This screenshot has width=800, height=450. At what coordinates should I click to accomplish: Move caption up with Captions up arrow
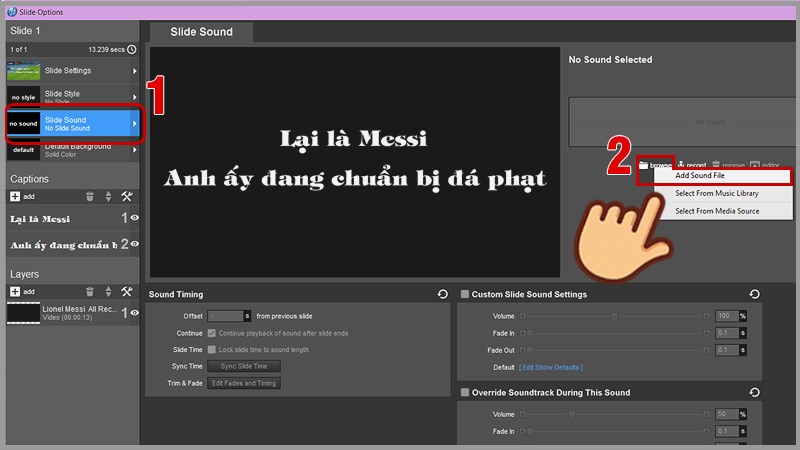108,193
